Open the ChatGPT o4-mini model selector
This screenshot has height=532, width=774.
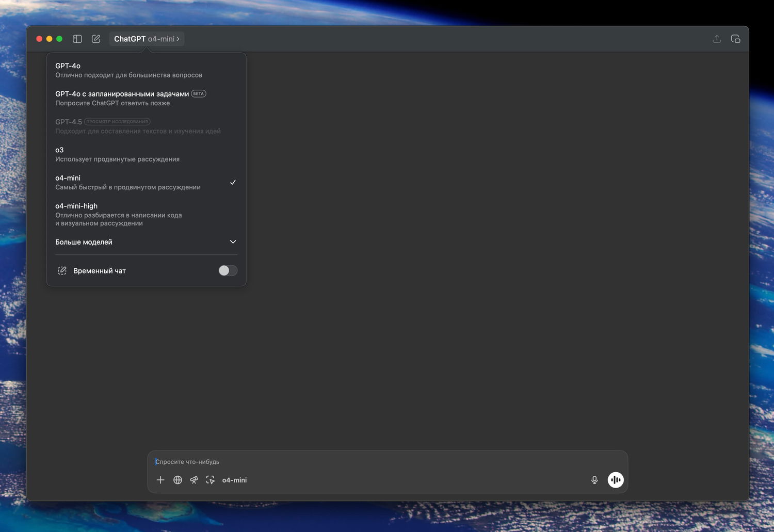click(x=147, y=39)
